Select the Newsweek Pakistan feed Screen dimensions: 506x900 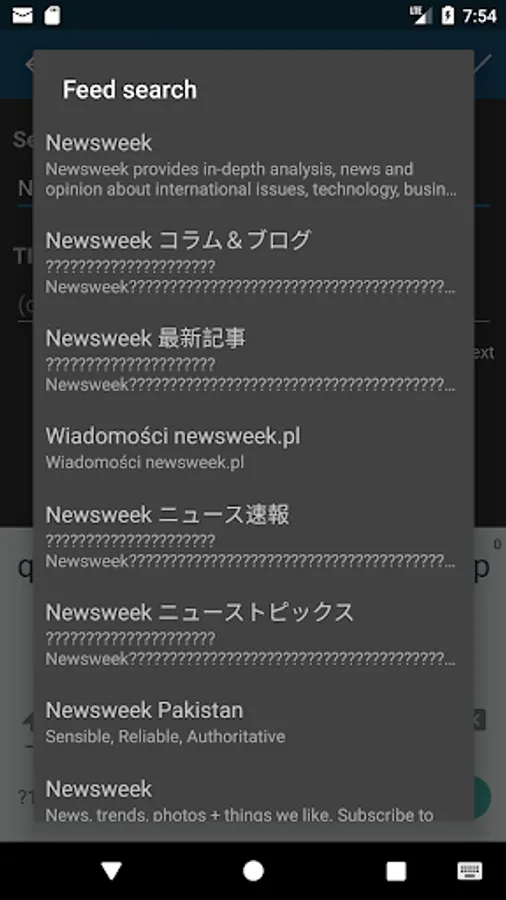(x=253, y=723)
